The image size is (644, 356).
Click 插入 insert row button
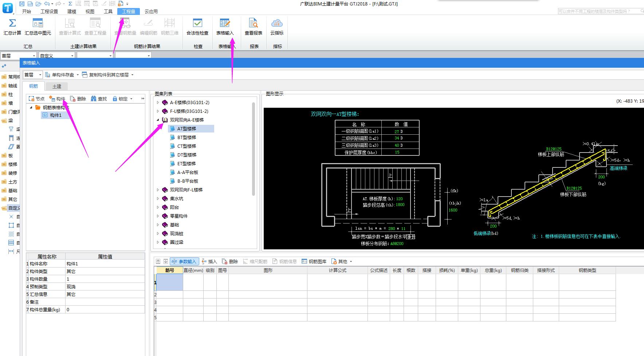(209, 261)
